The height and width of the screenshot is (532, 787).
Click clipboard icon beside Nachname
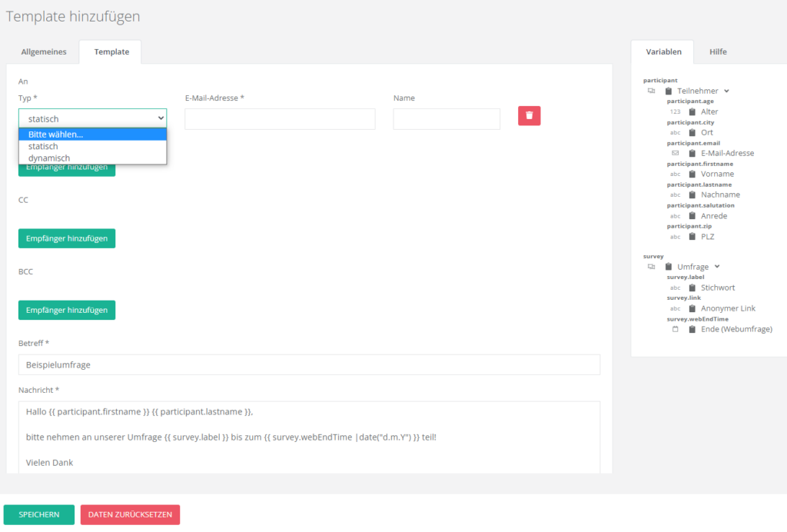pyautogui.click(x=692, y=195)
